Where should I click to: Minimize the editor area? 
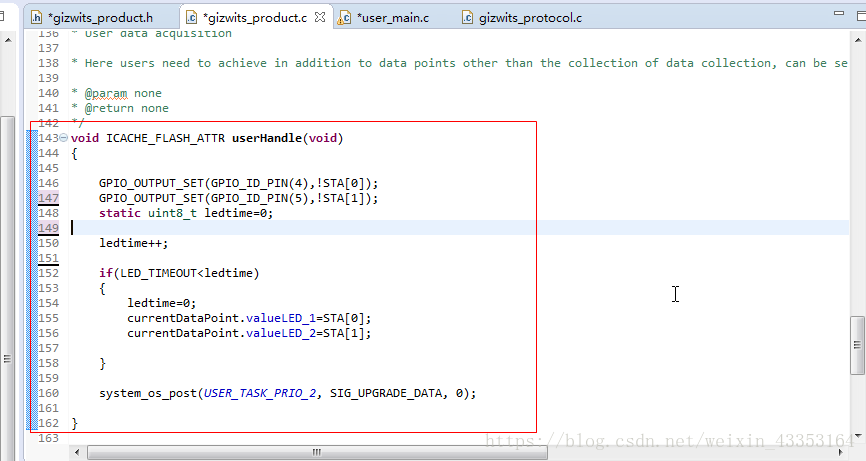(839, 13)
